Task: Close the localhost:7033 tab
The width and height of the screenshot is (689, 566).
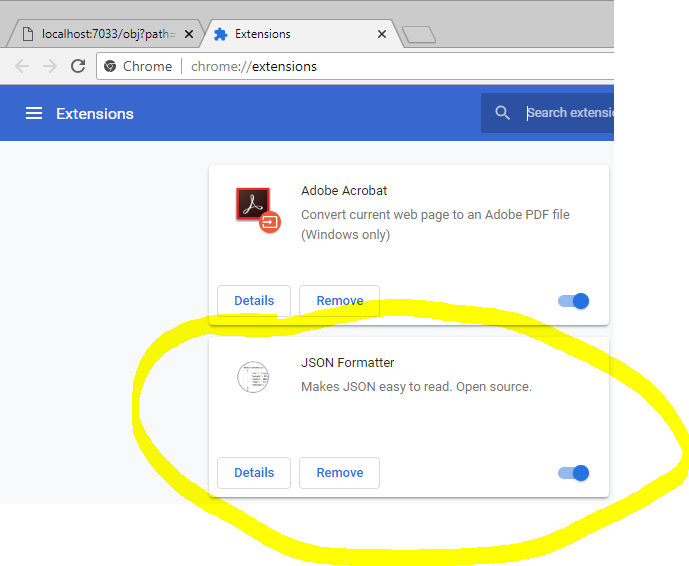Action: click(189, 34)
